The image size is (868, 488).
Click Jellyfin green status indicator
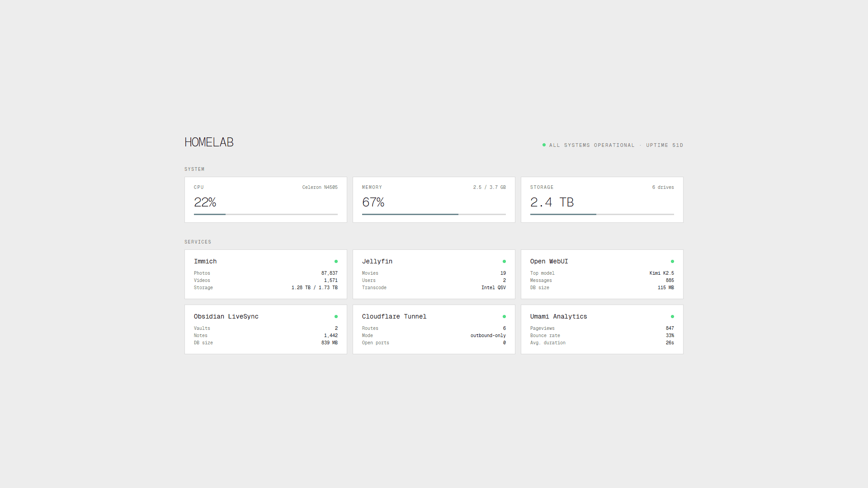504,261
